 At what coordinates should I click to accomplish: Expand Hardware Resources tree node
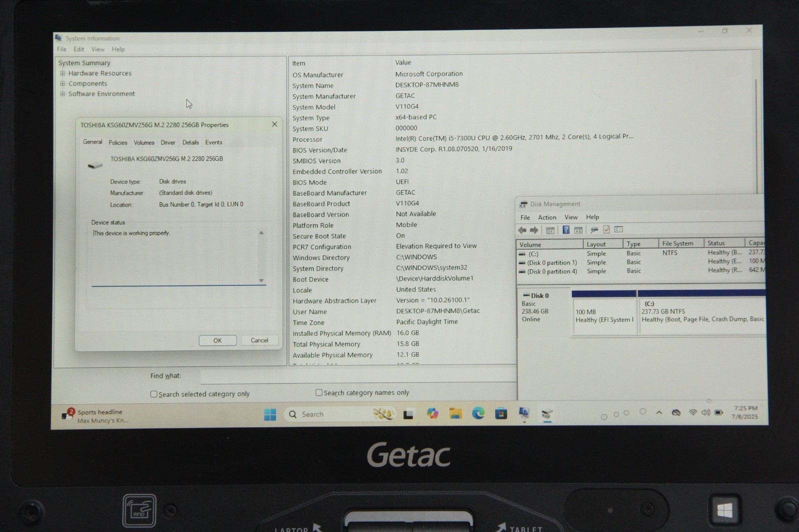pyautogui.click(x=62, y=73)
